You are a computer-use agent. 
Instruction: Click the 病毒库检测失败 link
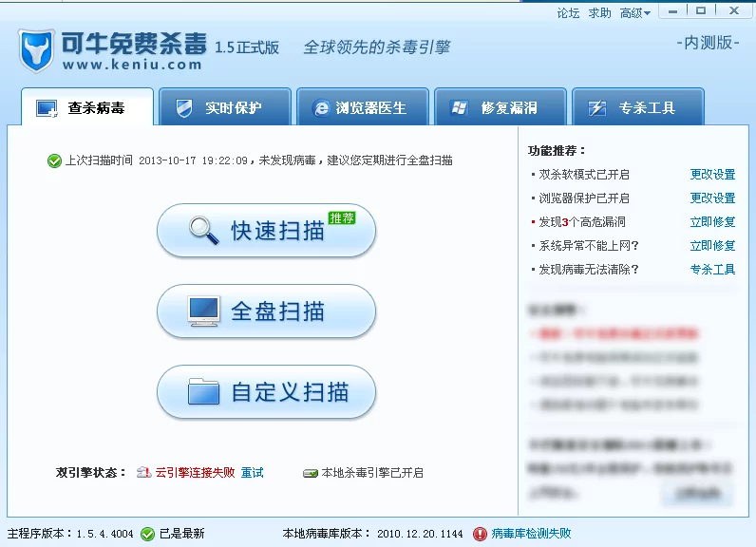tap(531, 534)
